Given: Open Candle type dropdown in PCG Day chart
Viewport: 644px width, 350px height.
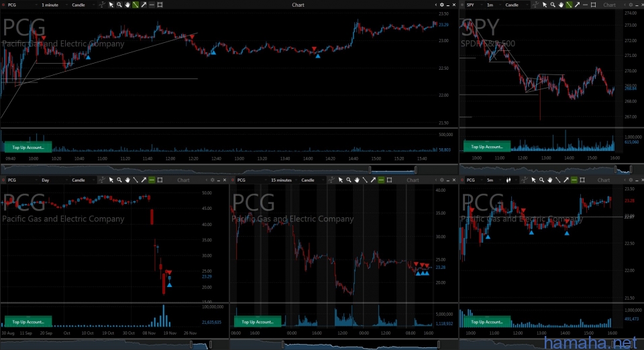Looking at the screenshot, I should click(82, 180).
